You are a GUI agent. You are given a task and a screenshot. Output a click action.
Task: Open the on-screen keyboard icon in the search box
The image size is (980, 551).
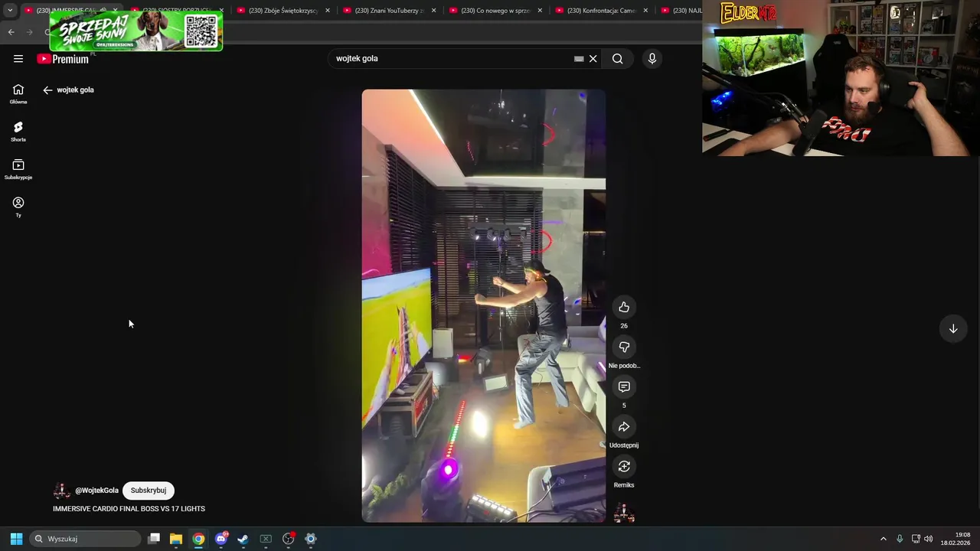click(x=579, y=58)
